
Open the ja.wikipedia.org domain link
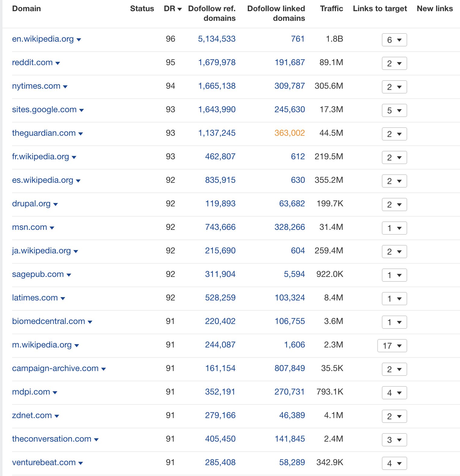[x=41, y=251]
